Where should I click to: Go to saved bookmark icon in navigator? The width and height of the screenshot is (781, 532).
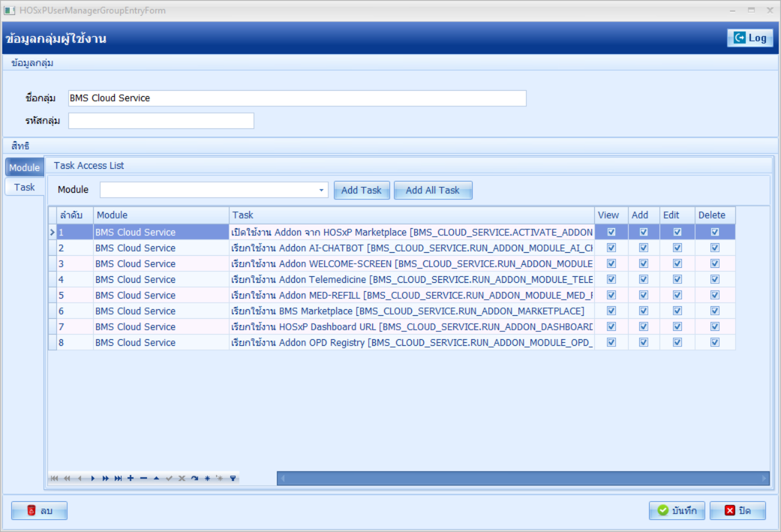220,479
